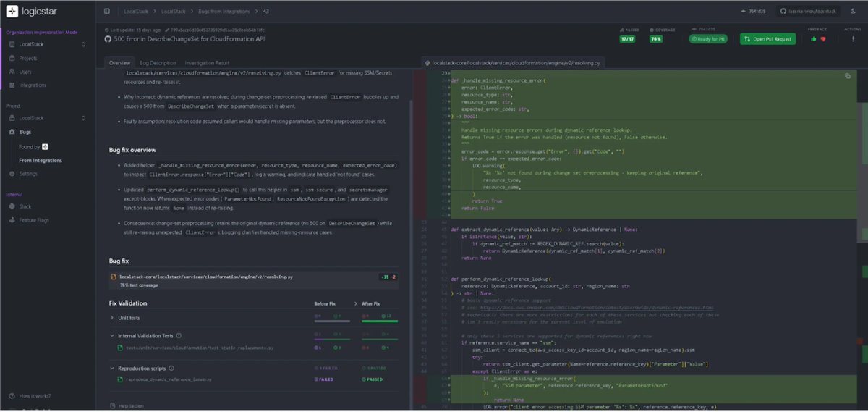Open Users in the sidebar
This screenshot has width=868, height=412.
click(25, 72)
